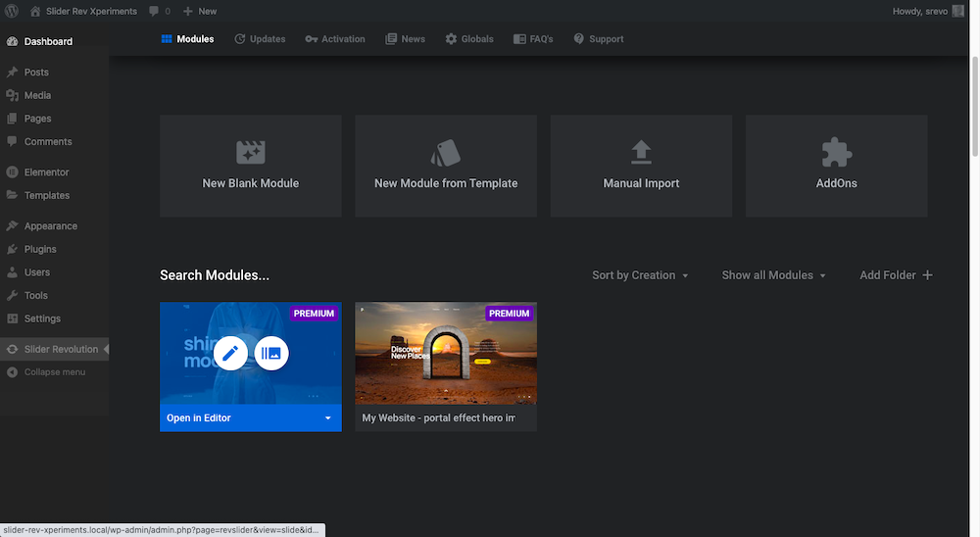
Task: Click the Appearance brush icon
Action: tap(12, 225)
